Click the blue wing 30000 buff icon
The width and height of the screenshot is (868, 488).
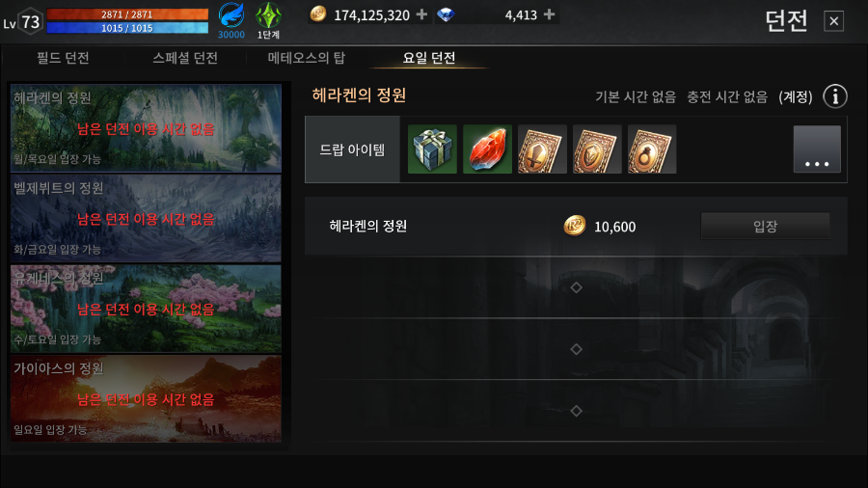[x=231, y=20]
